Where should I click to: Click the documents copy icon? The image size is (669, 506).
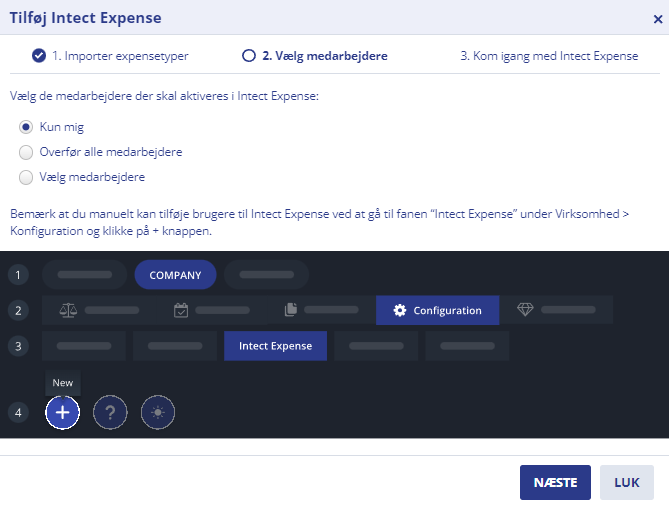click(291, 309)
